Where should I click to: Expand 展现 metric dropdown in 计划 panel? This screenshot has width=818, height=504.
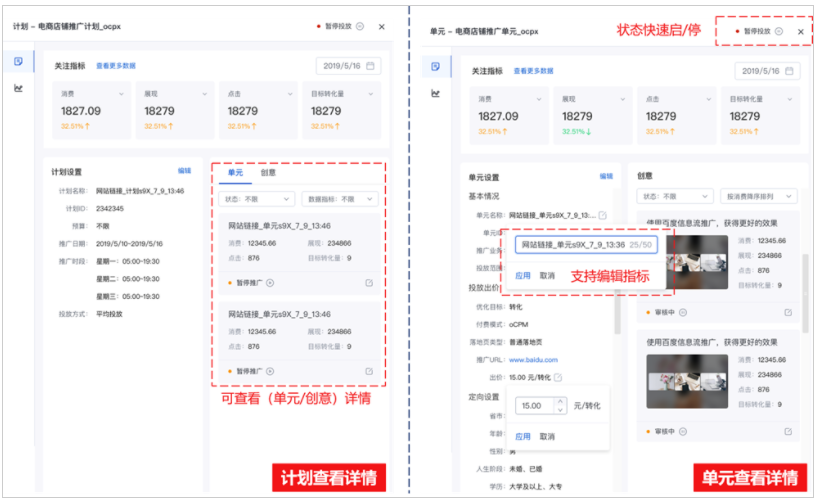[x=204, y=94]
